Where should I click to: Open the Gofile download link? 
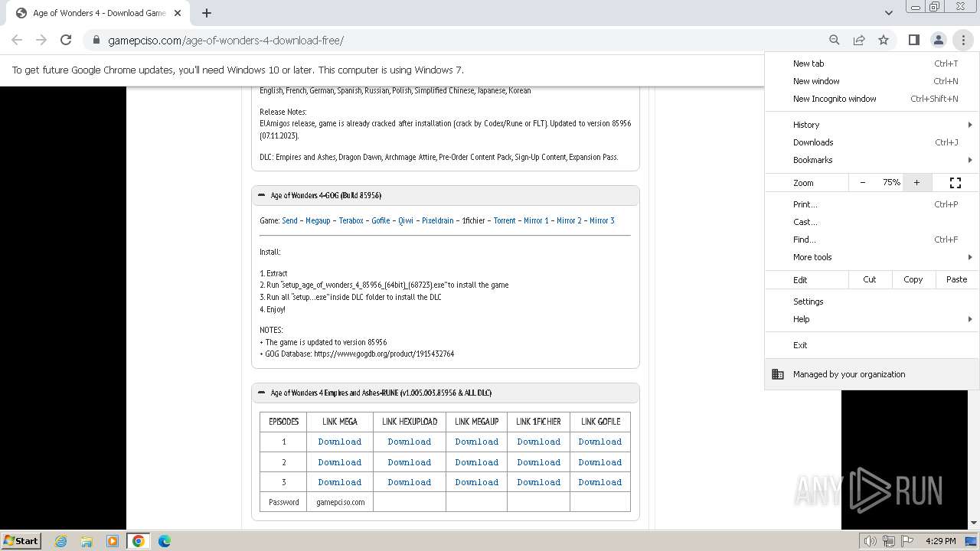coord(381,220)
